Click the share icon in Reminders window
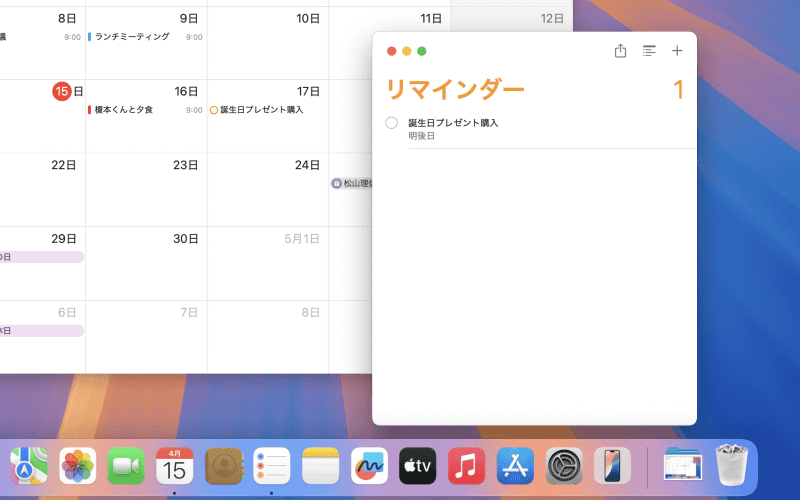This screenshot has height=500, width=800. pyautogui.click(x=620, y=51)
